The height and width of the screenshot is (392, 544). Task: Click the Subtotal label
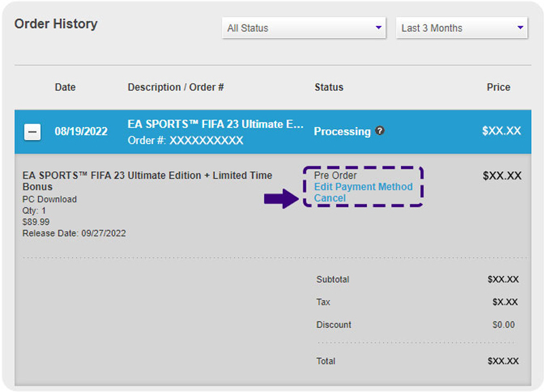[x=333, y=279]
